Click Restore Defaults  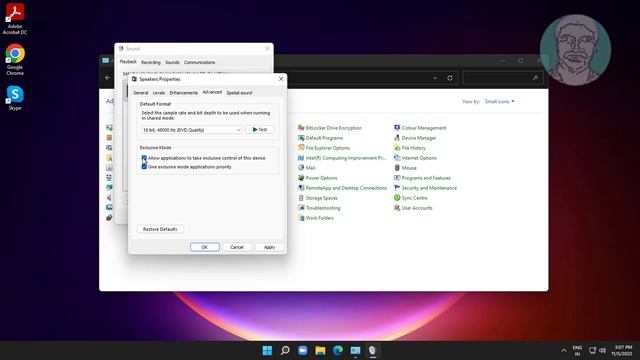click(160, 229)
